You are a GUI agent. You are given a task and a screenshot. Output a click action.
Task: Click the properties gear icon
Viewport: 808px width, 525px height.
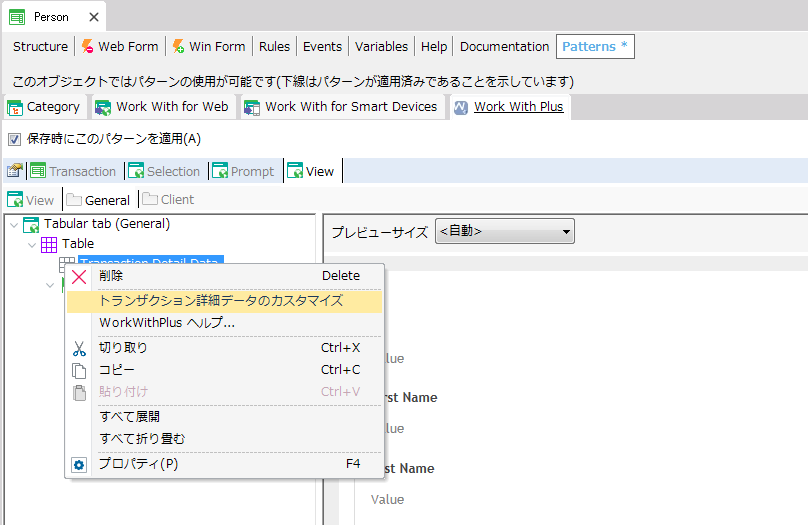[x=79, y=465]
